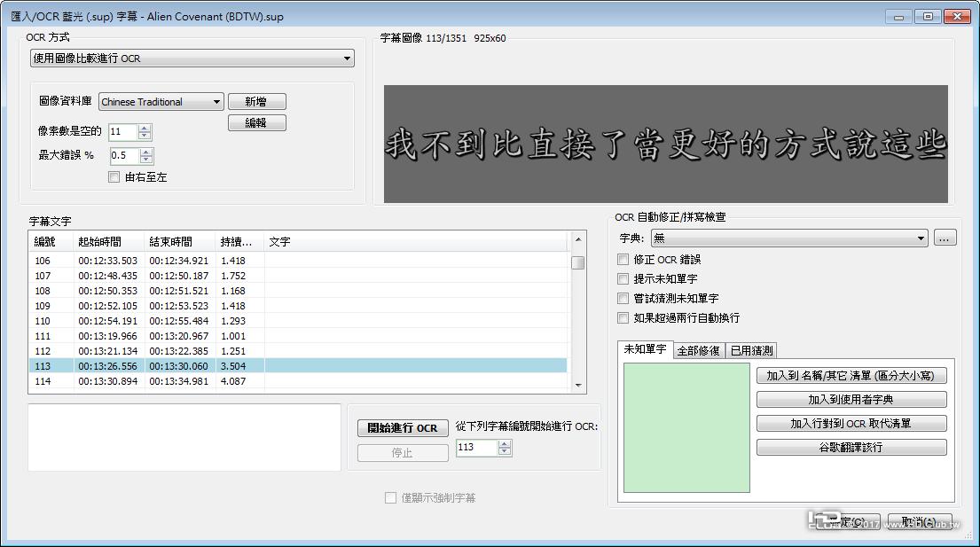This screenshot has width=980, height=547.
Task: Click the subtitle image preview
Action: pyautogui.click(x=666, y=144)
